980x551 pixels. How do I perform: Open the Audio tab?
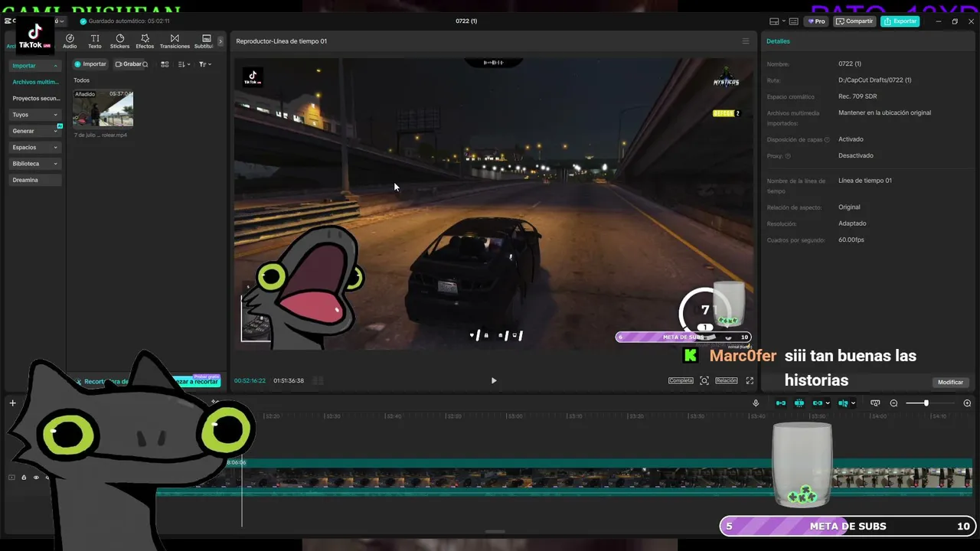click(70, 41)
